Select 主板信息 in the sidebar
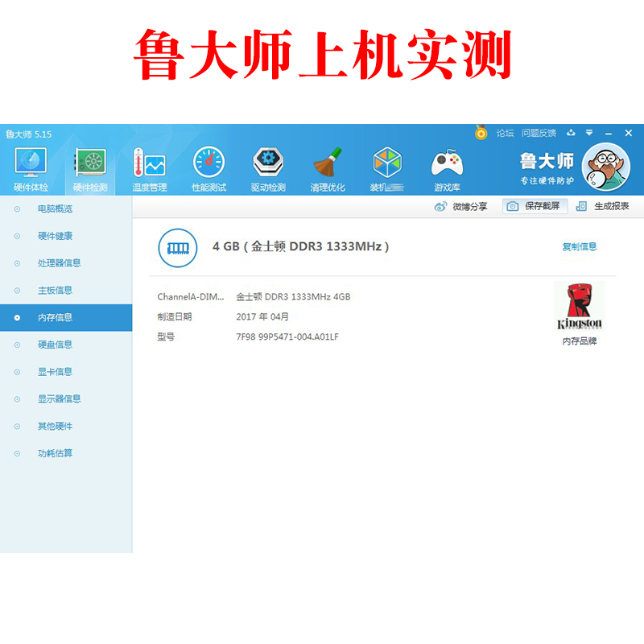The image size is (644, 644). 66,291
